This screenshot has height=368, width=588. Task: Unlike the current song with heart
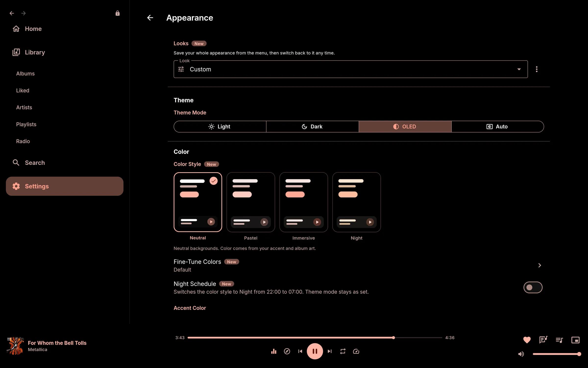(527, 340)
